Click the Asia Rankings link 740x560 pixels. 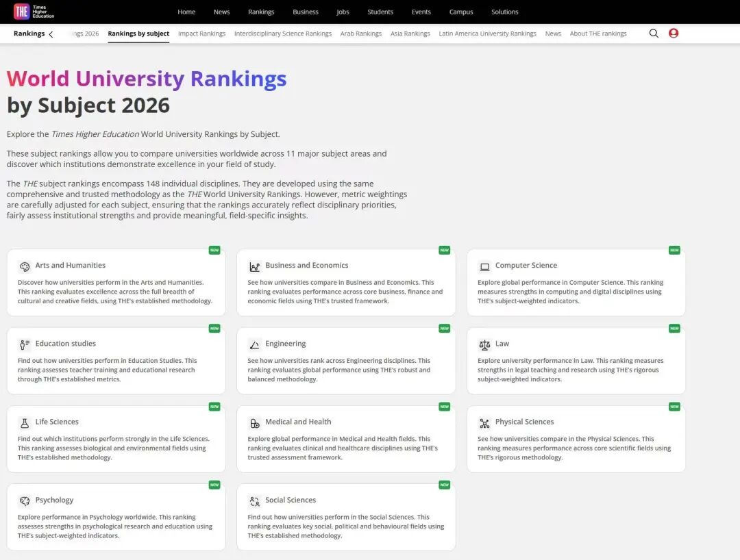pyautogui.click(x=410, y=33)
